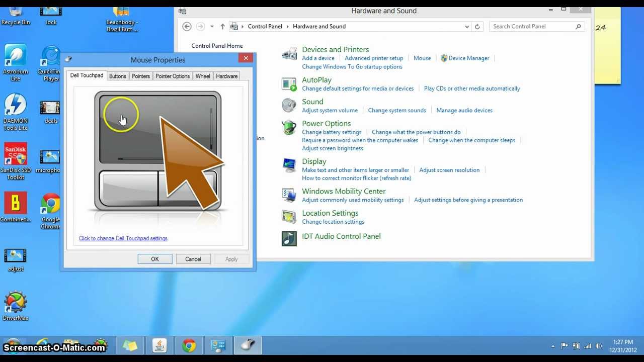Open Change location settings link
Viewport: 644px width, 362px height.
333,222
